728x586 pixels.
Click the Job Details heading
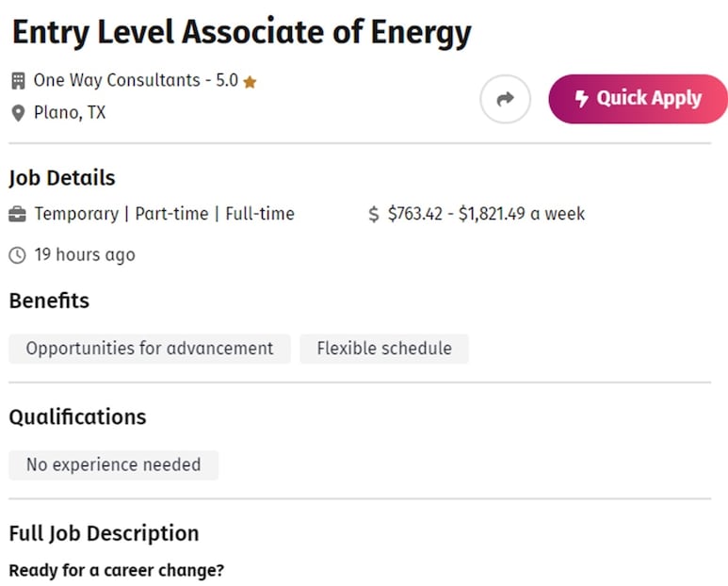[62, 178]
